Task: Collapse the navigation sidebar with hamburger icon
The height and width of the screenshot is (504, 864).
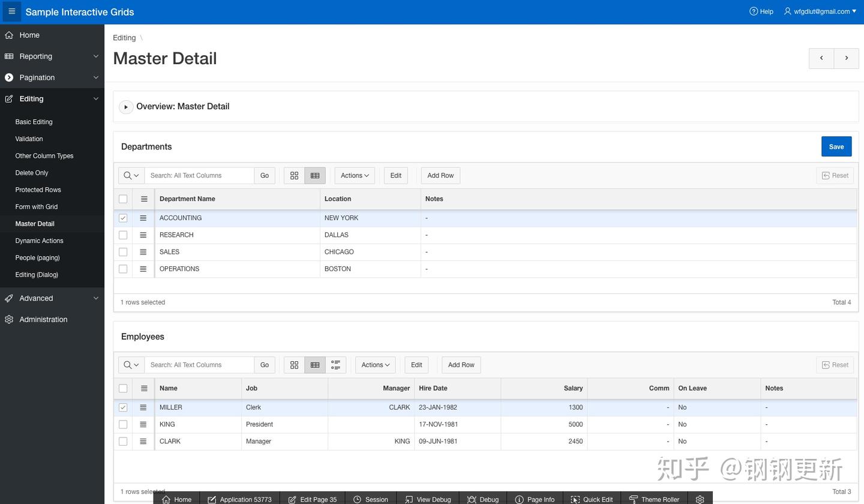Action: 11,11
